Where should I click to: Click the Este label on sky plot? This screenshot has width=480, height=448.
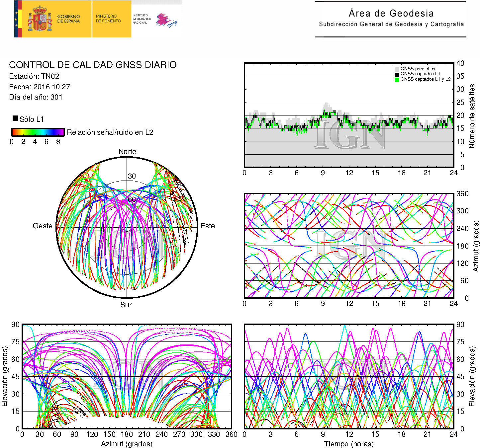coord(208,226)
